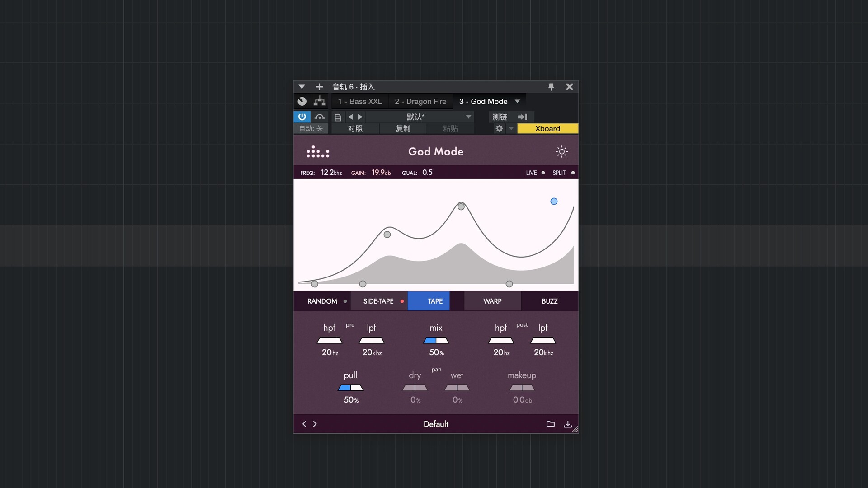Open the gear settings icon
The width and height of the screenshot is (868, 488).
click(x=499, y=128)
